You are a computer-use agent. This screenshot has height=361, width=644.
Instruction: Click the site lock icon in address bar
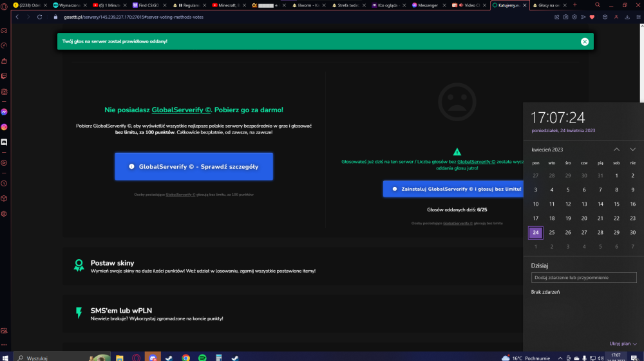click(x=55, y=17)
